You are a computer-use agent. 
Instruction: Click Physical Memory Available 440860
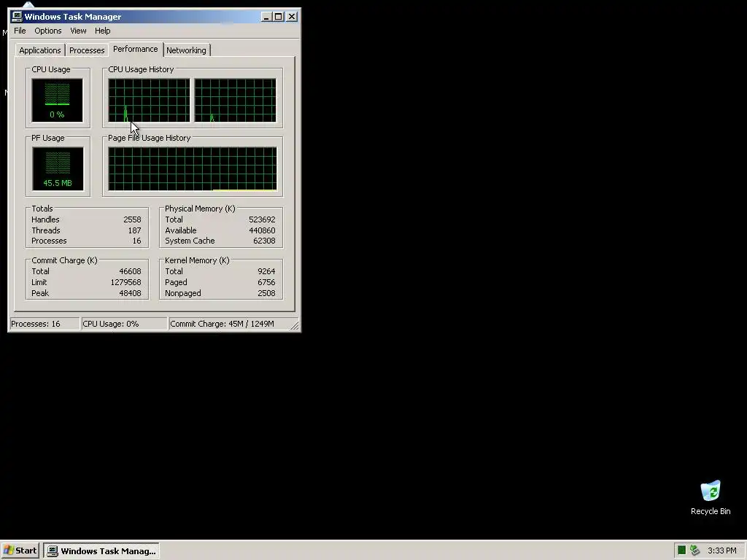(262, 230)
